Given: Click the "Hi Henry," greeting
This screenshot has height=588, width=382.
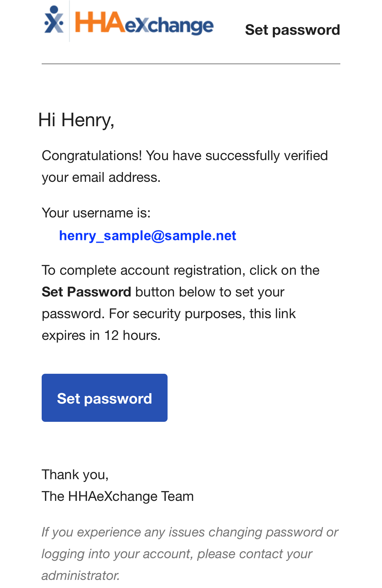Looking at the screenshot, I should click(76, 120).
